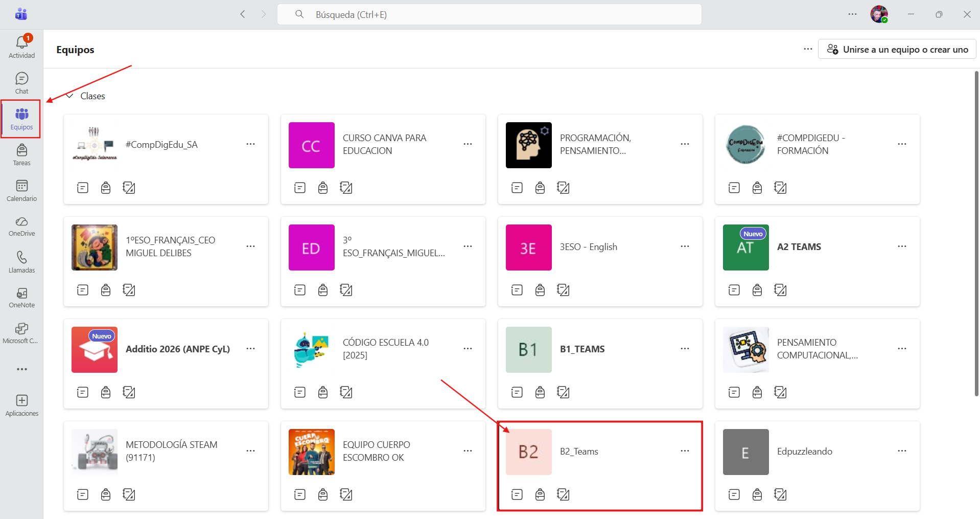Click page icon on B2_Teams card
The image size is (980, 519).
[517, 494]
